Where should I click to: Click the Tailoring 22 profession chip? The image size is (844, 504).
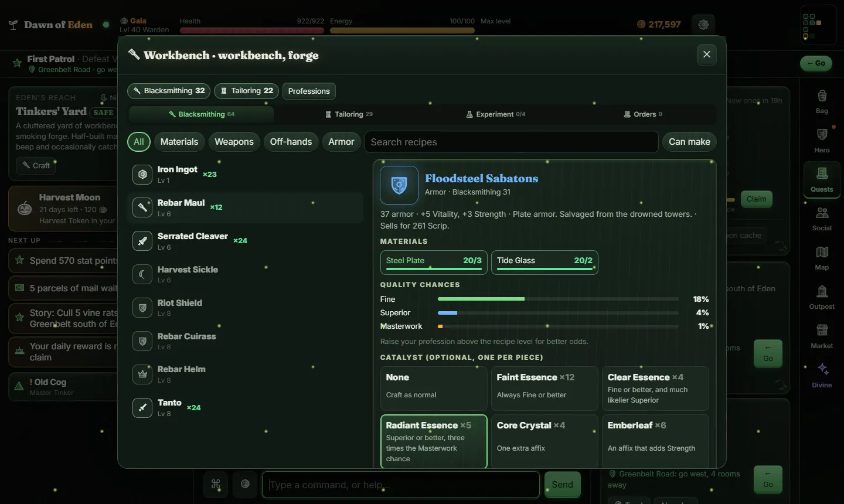click(246, 91)
